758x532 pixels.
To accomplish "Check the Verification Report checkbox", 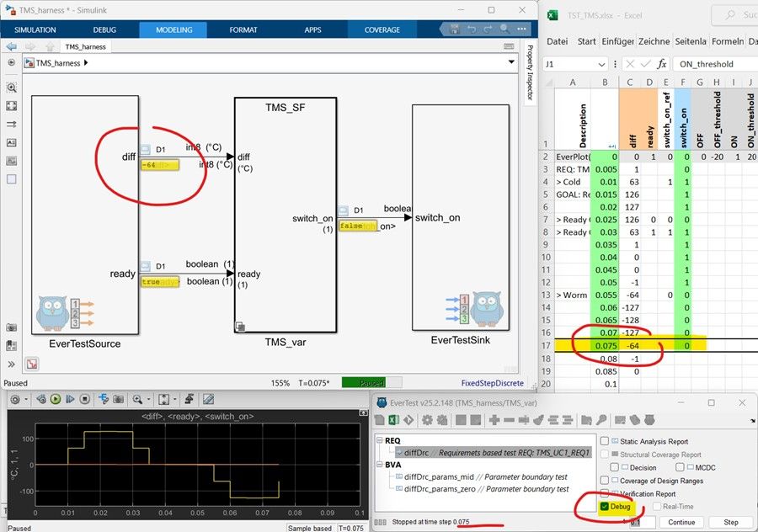I will [x=604, y=493].
